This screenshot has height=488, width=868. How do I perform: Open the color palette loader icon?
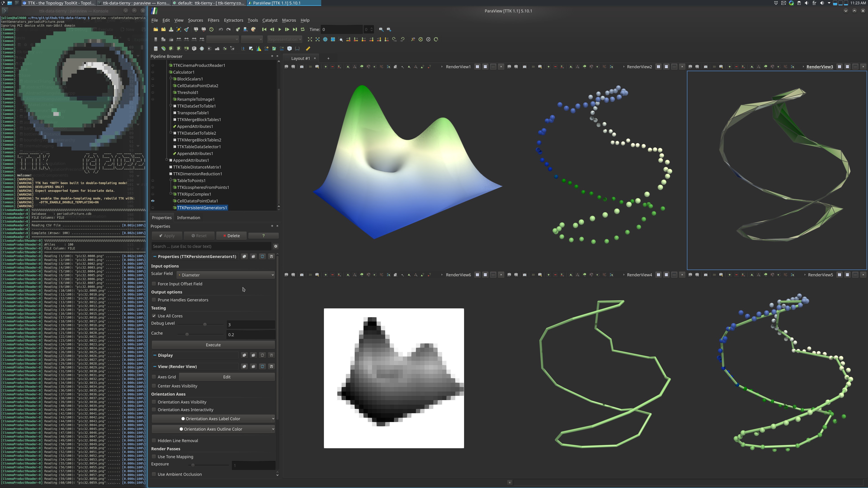[x=253, y=30]
